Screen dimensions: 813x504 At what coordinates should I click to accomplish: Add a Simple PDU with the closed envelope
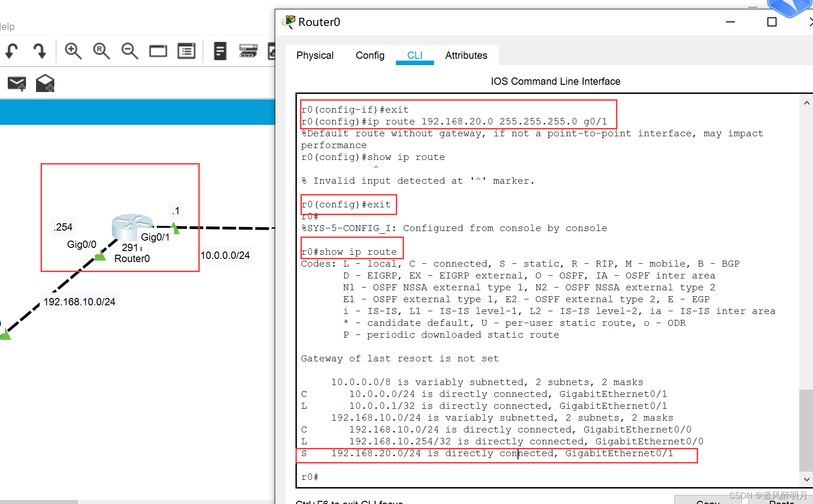[17, 84]
